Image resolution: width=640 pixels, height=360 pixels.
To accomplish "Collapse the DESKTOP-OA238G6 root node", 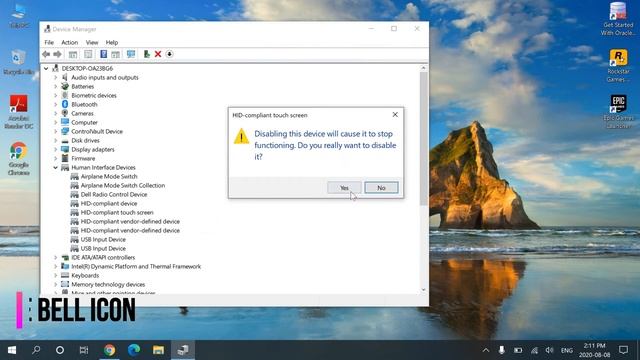I will [x=46, y=69].
